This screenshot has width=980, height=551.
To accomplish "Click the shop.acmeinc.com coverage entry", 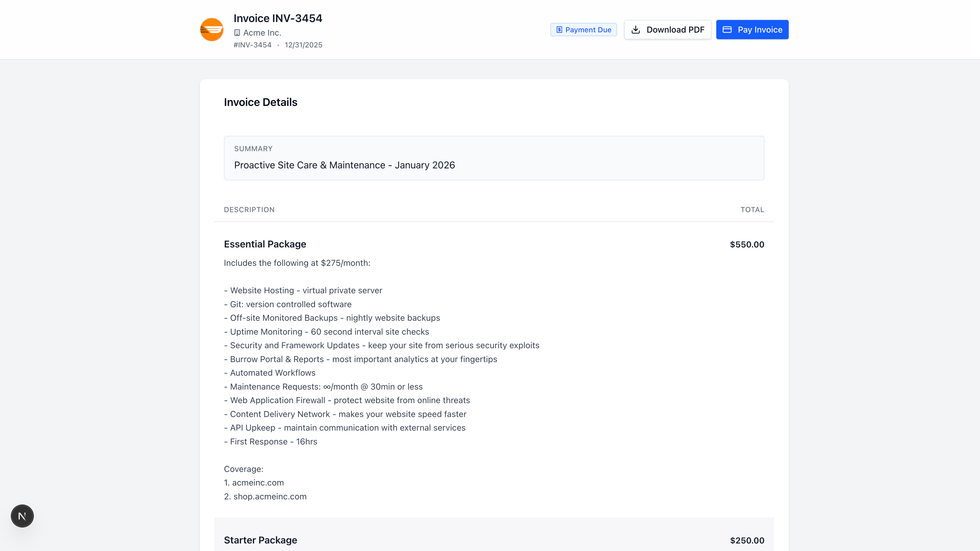I will [x=265, y=496].
